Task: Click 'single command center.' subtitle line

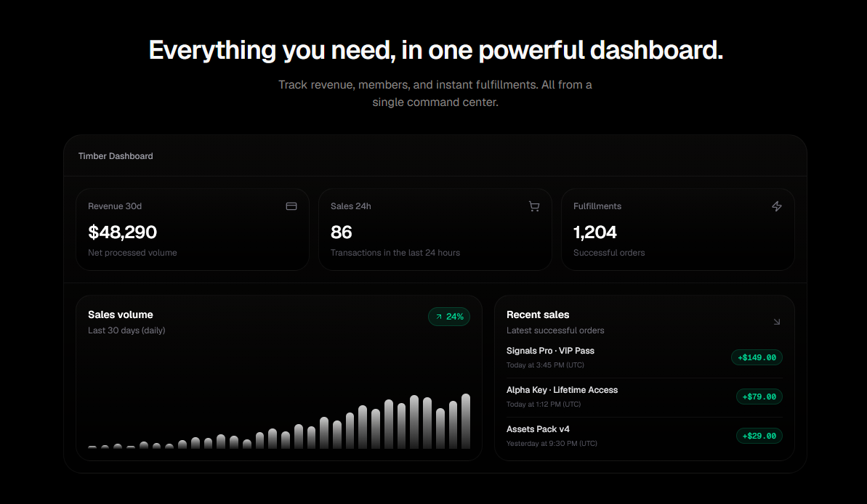Action: point(435,102)
